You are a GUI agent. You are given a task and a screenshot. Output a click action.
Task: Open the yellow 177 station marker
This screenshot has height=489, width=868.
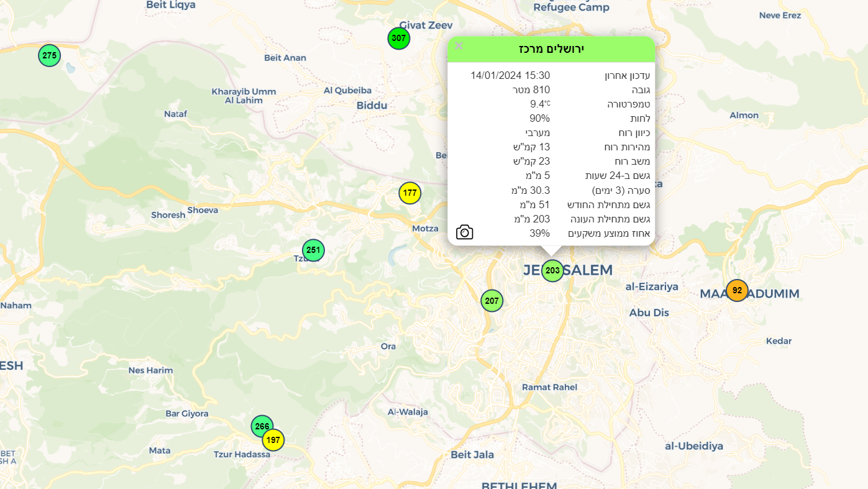click(409, 193)
